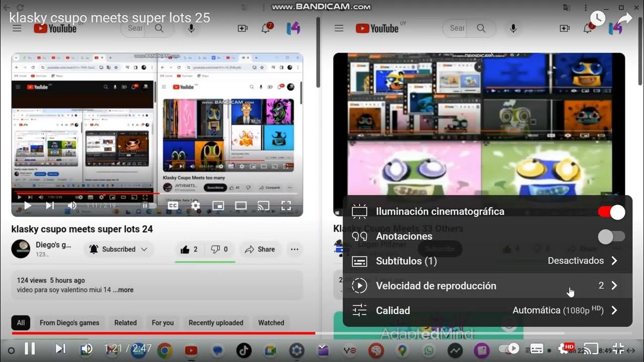The width and height of the screenshot is (644, 362).
Task: Click the left window's YouTube logo
Action: coord(55,29)
